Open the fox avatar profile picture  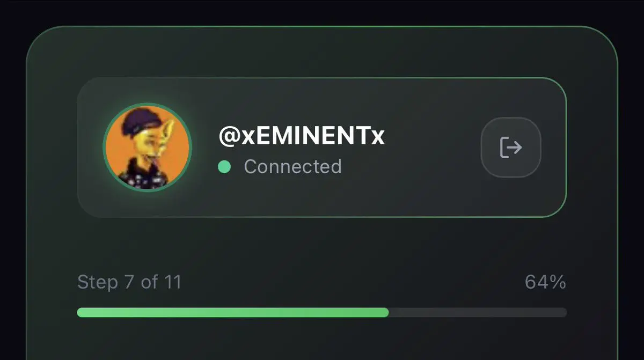(147, 146)
